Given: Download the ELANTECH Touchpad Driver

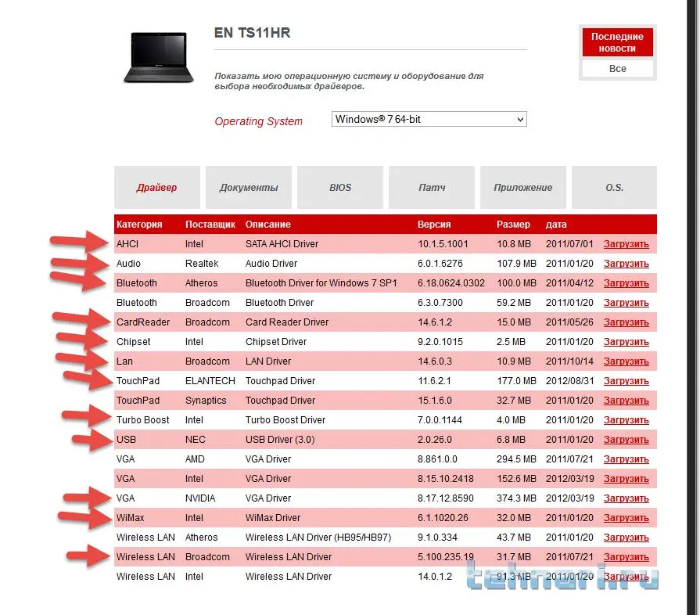Looking at the screenshot, I should [x=626, y=381].
